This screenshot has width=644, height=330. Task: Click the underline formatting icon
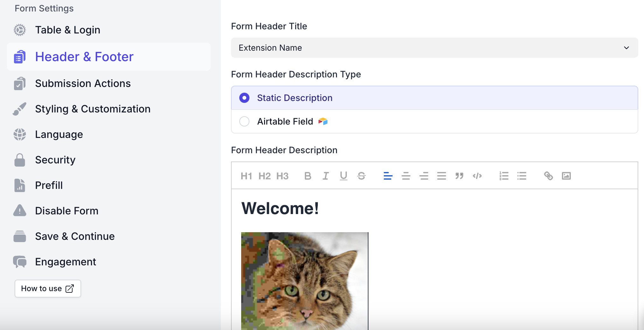(343, 176)
